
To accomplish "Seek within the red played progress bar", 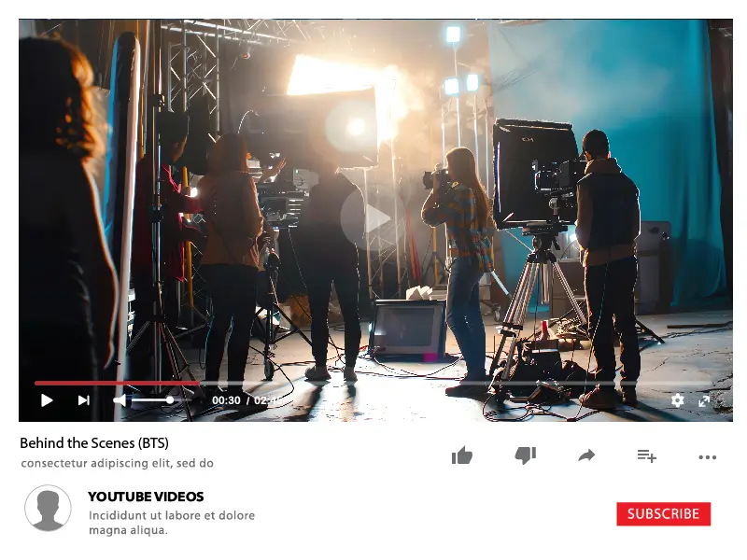I will tap(117, 383).
